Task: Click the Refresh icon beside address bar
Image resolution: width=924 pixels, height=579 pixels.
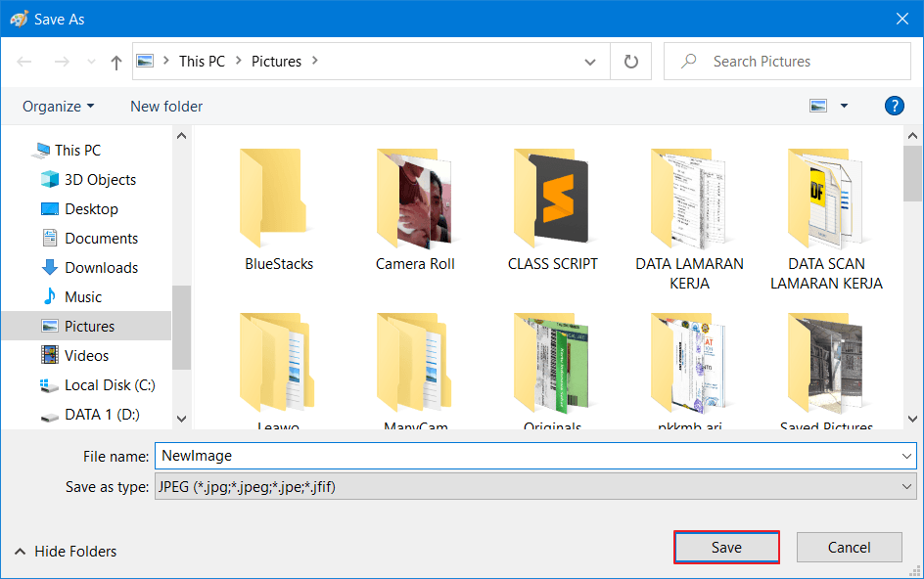Action: [631, 62]
